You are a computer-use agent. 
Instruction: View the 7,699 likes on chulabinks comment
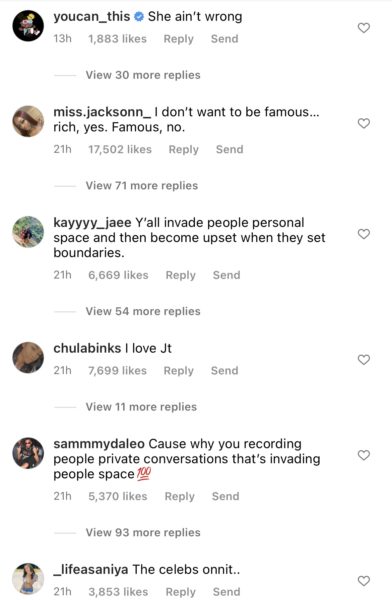tap(117, 370)
